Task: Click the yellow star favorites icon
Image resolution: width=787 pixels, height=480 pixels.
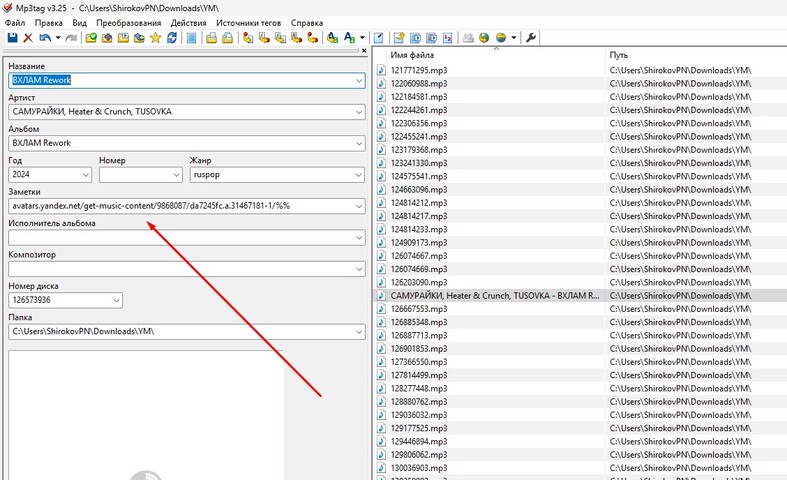Action: click(x=155, y=38)
